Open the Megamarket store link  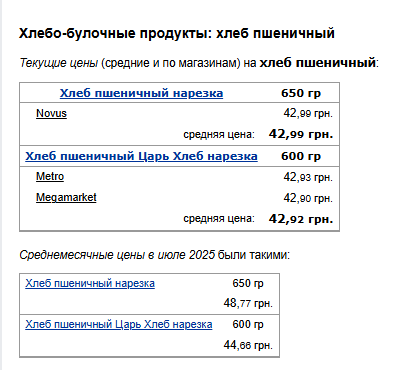(66, 197)
